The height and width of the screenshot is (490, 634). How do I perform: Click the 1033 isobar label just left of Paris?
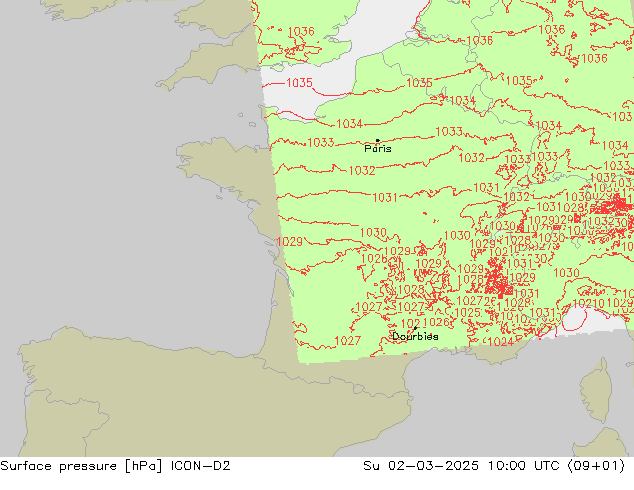(321, 142)
